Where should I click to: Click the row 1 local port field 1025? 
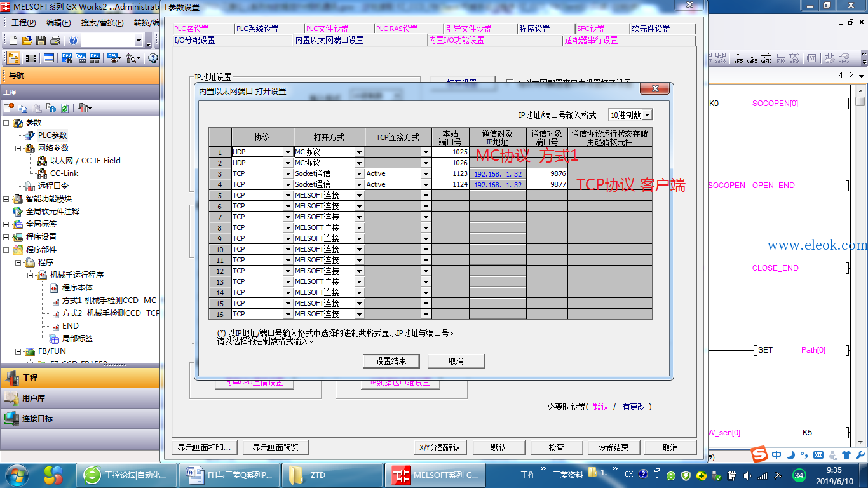click(451, 152)
